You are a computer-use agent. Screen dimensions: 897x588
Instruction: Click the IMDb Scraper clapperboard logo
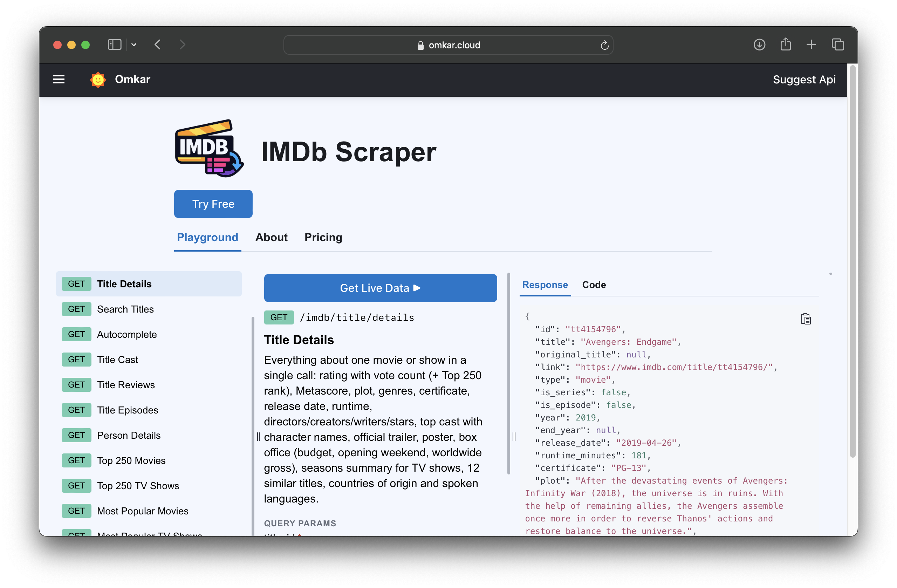(x=210, y=148)
